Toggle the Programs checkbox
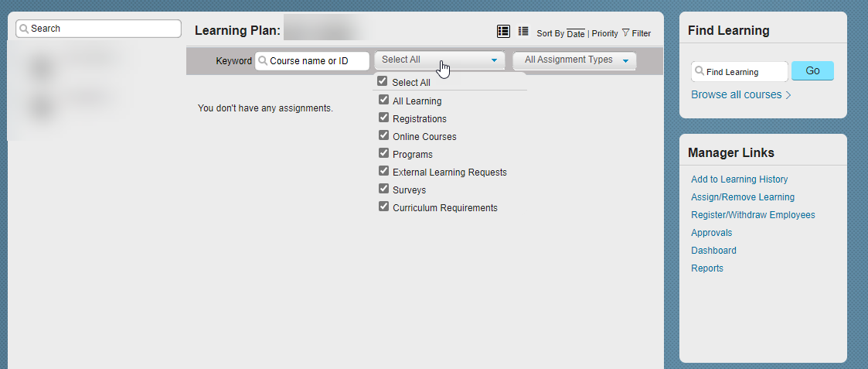 (x=383, y=153)
